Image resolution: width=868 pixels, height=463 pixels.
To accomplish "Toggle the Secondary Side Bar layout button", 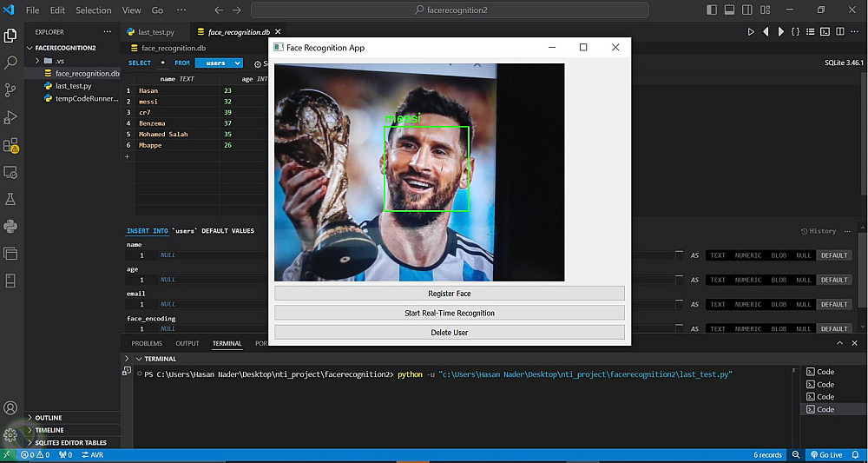I will coord(747,10).
